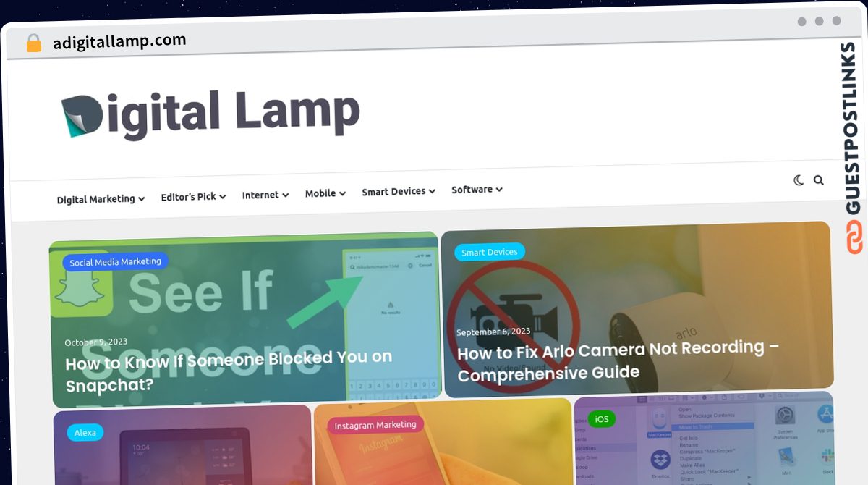Screen dimensions: 868x485
Task: Open the Arlo Camera Not Recording article
Action: 618,360
